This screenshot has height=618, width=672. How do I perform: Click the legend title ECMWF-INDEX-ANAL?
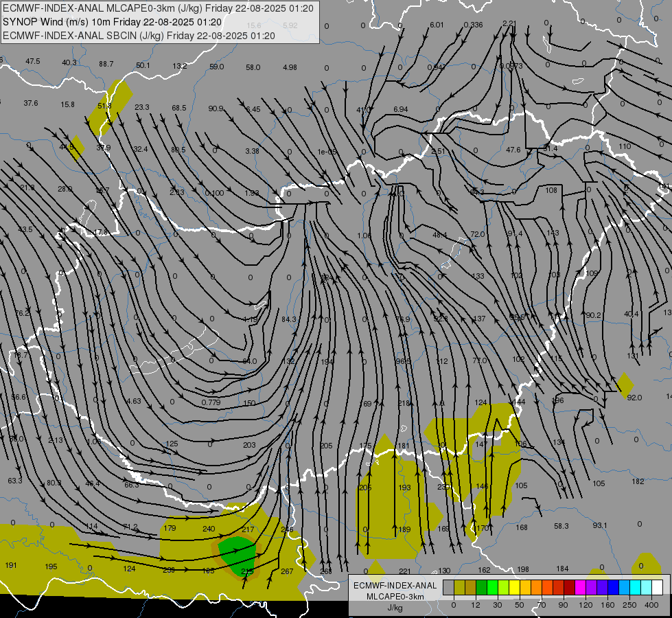(395, 586)
